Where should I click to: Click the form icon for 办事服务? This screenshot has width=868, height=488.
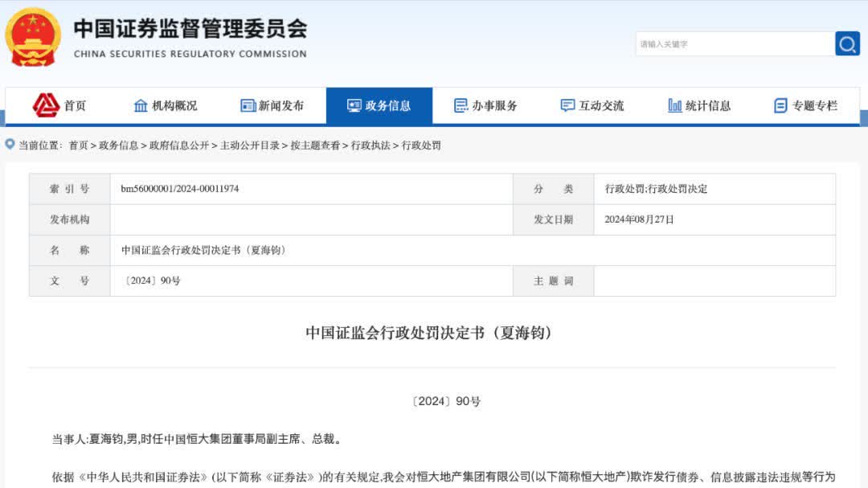461,106
